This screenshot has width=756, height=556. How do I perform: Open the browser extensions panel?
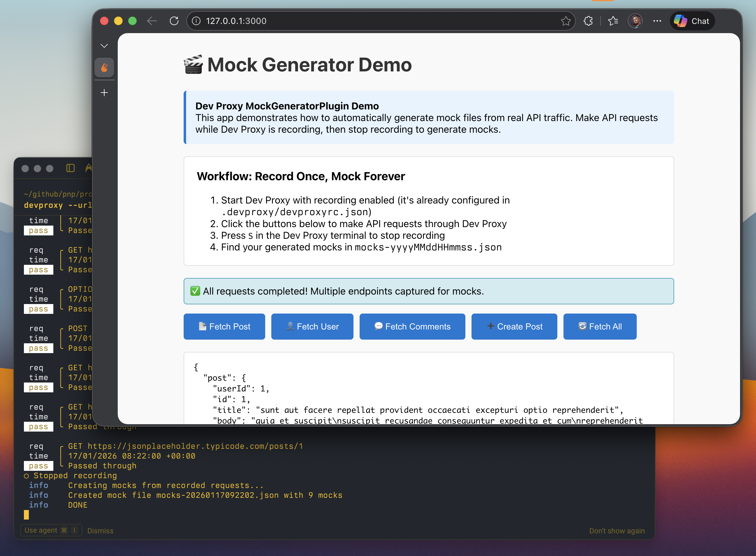pyautogui.click(x=588, y=21)
